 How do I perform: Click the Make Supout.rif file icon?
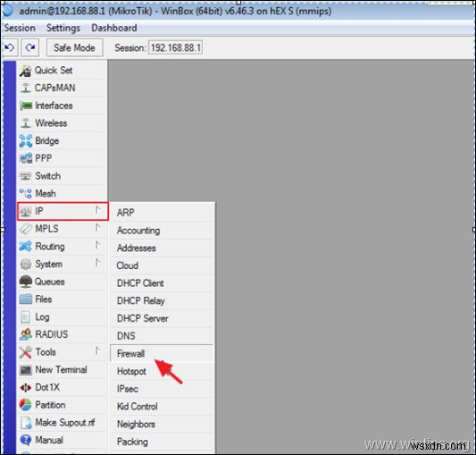[x=26, y=423]
